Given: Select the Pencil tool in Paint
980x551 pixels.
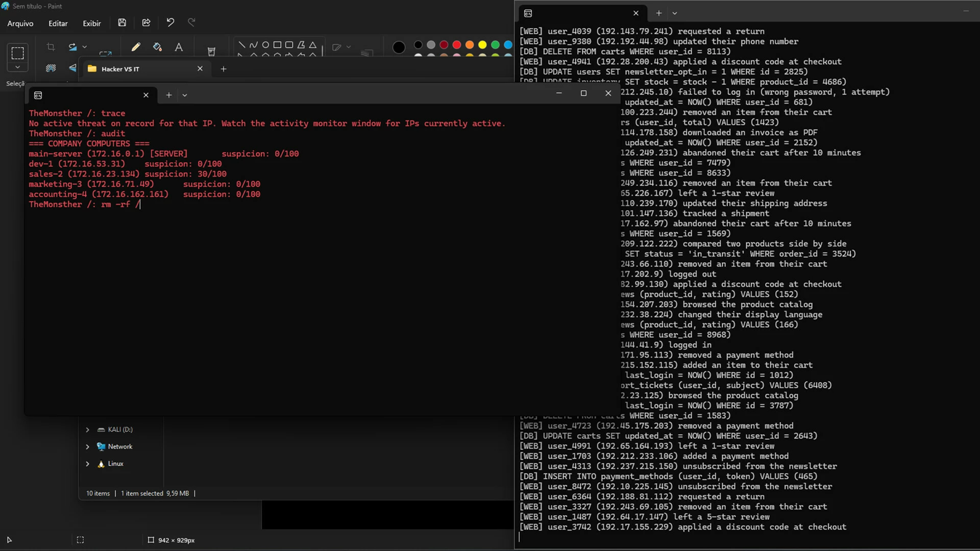Looking at the screenshot, I should (136, 47).
